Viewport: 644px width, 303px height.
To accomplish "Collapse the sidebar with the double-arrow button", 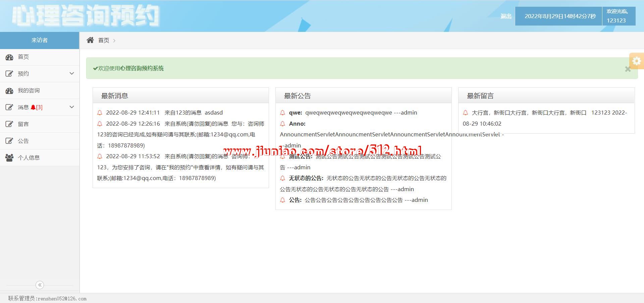I will tap(40, 285).
